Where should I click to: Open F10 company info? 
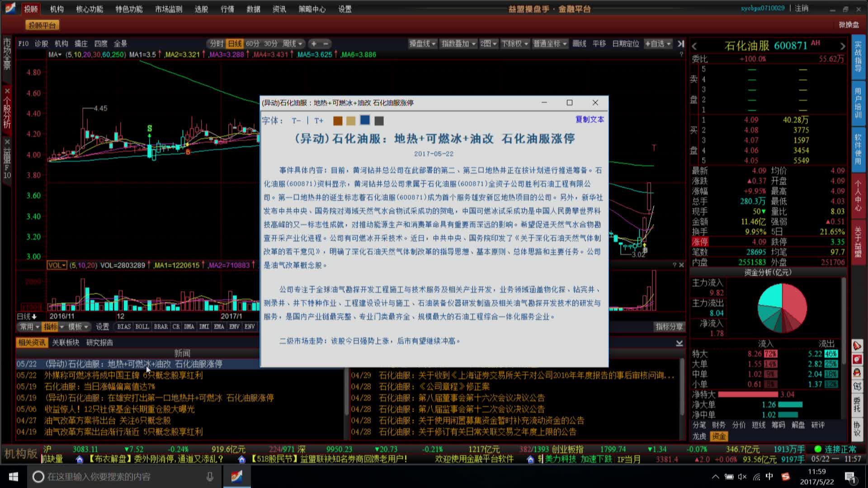pos(23,44)
